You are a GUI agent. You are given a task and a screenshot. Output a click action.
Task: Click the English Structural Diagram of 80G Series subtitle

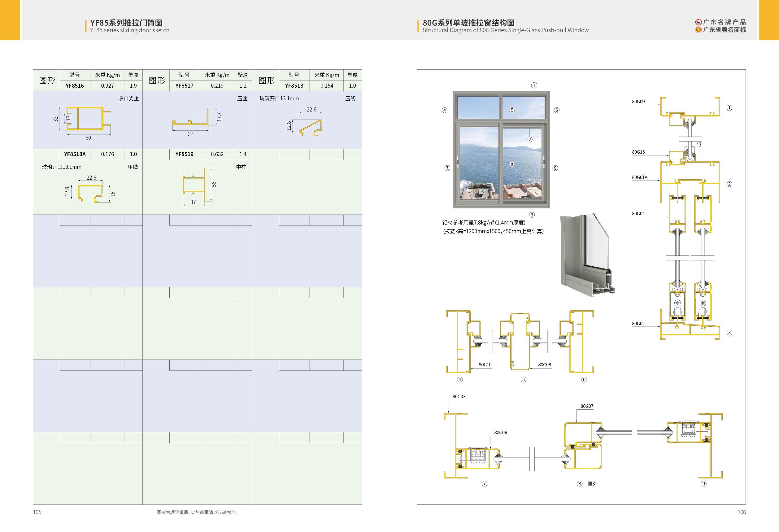pyautogui.click(x=506, y=30)
